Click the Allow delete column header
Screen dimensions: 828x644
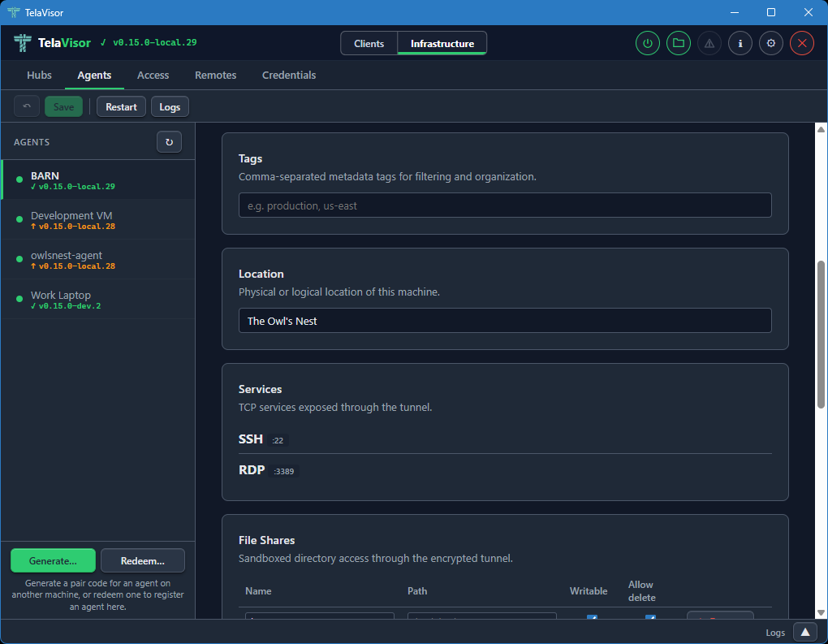point(641,590)
